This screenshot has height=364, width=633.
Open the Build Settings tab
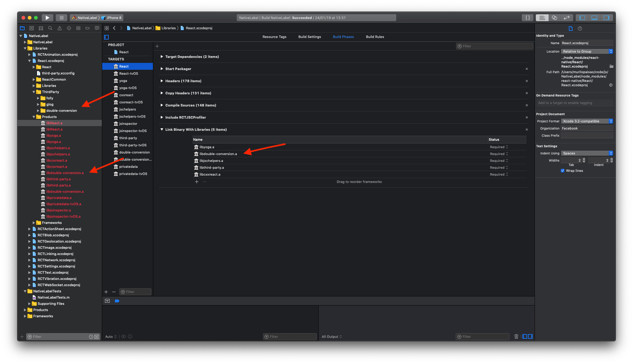[310, 37]
